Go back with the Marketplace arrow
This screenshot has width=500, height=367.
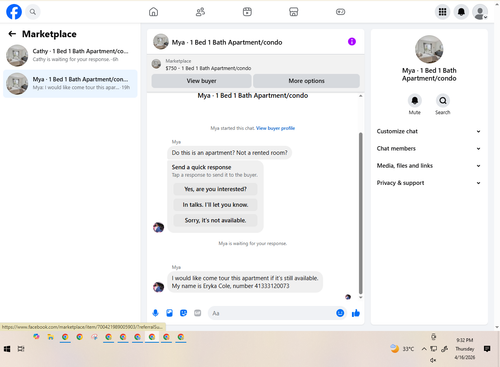point(12,34)
